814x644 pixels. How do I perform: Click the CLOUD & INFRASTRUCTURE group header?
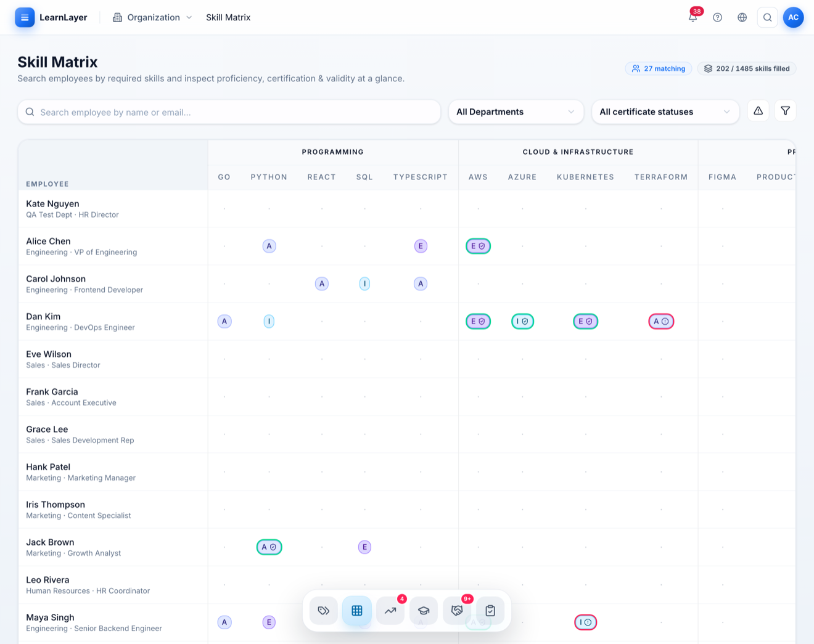pos(578,152)
